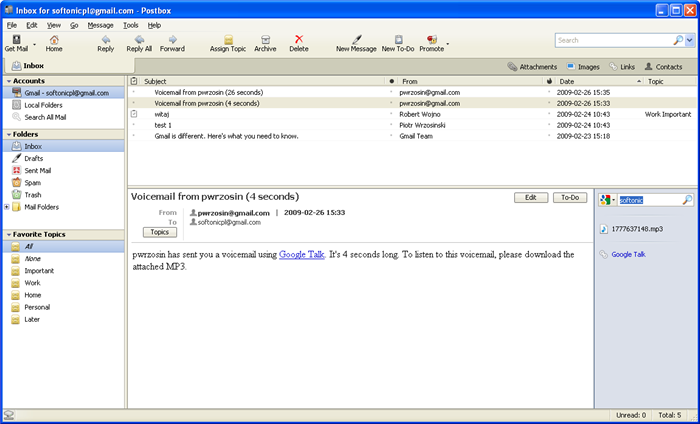Select Local Folders in Accounts
This screenshot has height=424, width=700.
[63, 105]
